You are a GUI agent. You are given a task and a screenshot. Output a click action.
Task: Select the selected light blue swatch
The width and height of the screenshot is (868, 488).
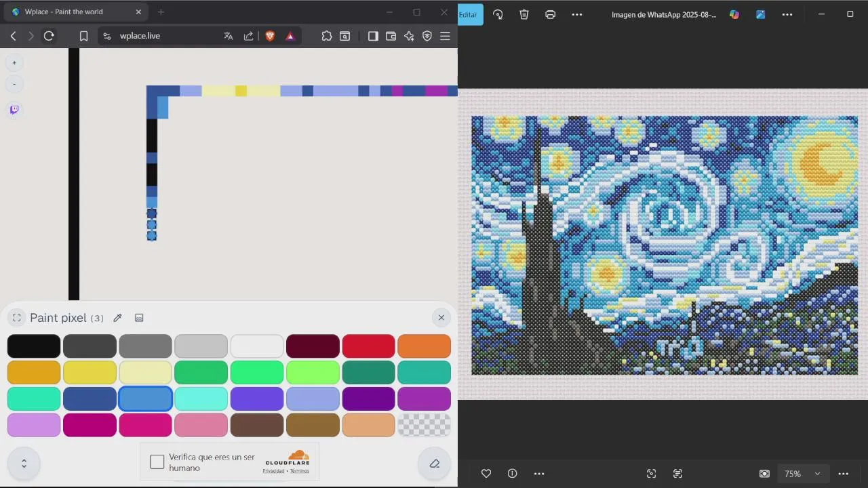click(x=146, y=399)
